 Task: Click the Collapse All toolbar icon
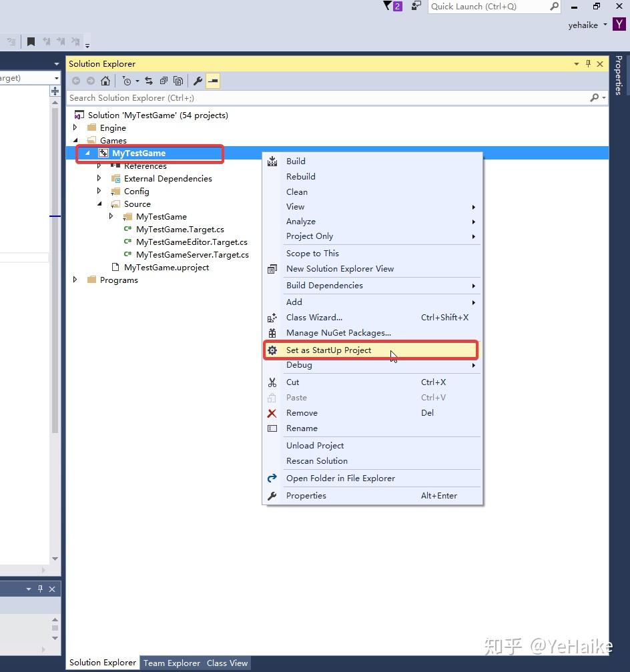(164, 81)
